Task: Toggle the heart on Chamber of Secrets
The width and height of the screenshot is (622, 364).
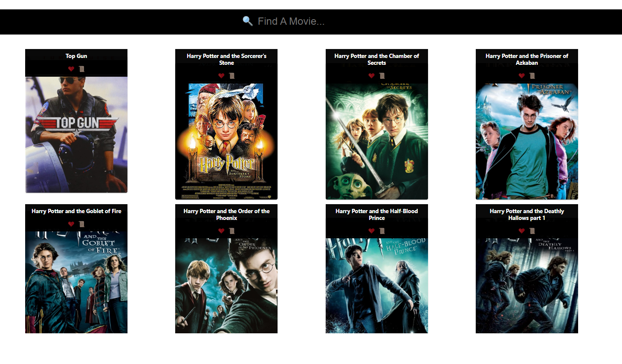Action: [x=371, y=75]
